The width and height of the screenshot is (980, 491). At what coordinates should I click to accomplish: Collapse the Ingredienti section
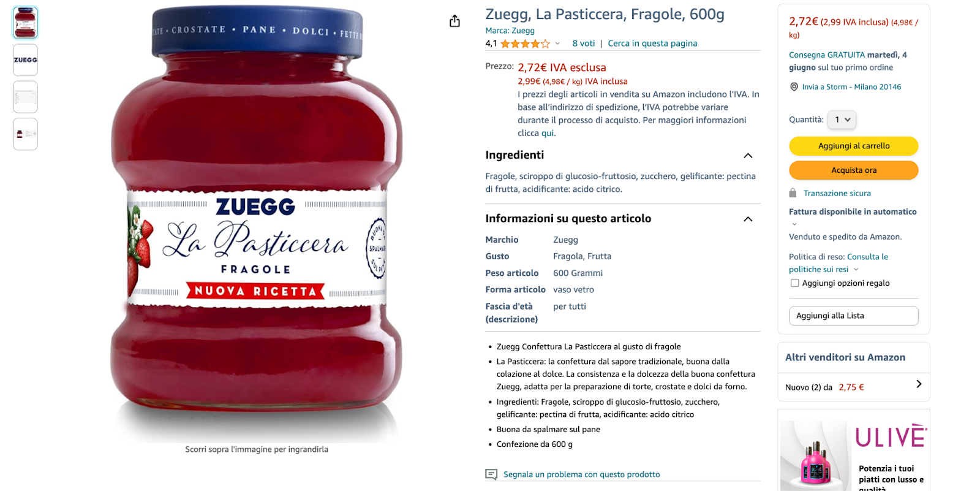[x=748, y=156]
